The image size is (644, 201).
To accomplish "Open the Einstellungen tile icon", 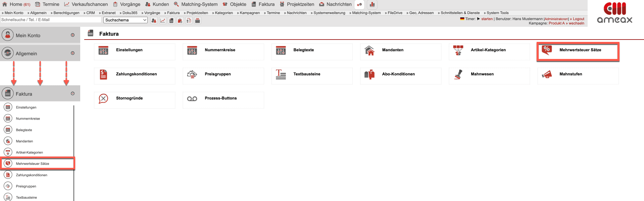I will pyautogui.click(x=103, y=51).
